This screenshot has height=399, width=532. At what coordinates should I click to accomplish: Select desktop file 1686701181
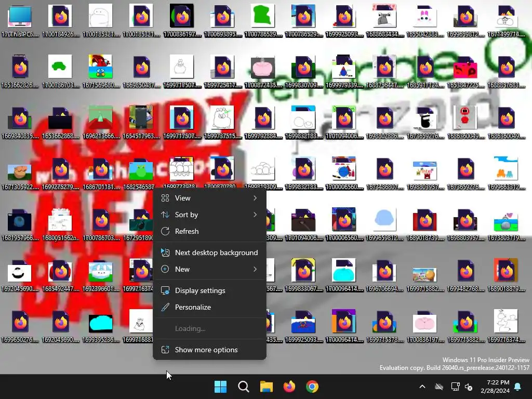(101, 174)
